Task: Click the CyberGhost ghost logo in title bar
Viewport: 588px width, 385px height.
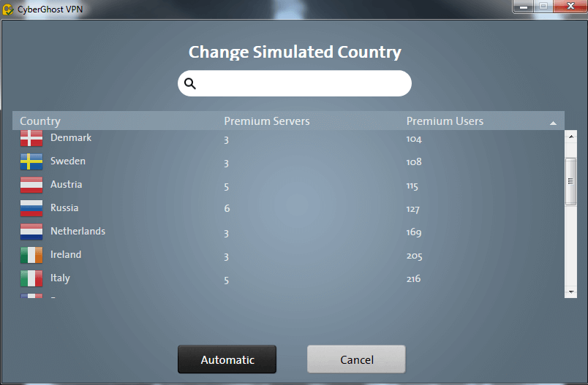Action: tap(9, 9)
